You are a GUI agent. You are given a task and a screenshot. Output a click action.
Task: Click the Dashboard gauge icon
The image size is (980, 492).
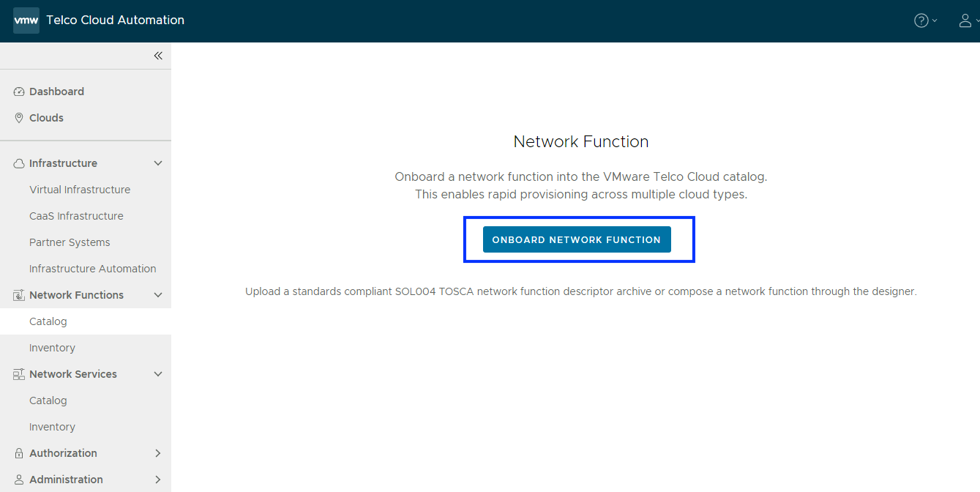point(19,92)
